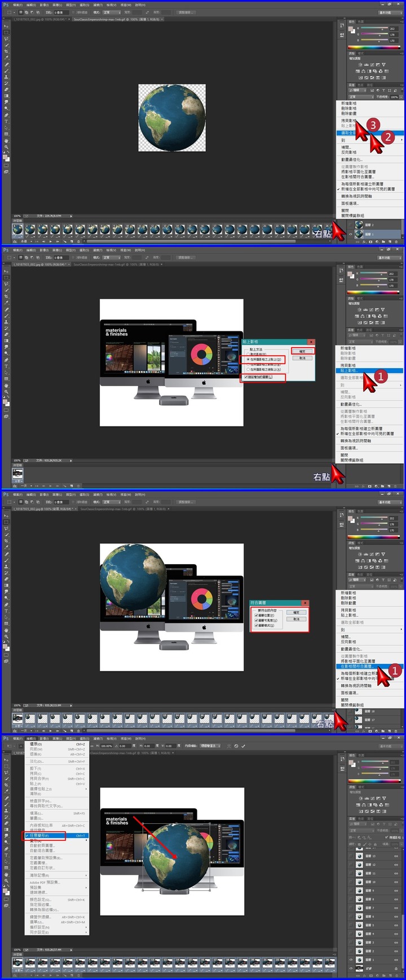The height and width of the screenshot is (980, 406).
Task: Toggle visibility of 圖層 13 in fourth screenshot
Action: 351,856
